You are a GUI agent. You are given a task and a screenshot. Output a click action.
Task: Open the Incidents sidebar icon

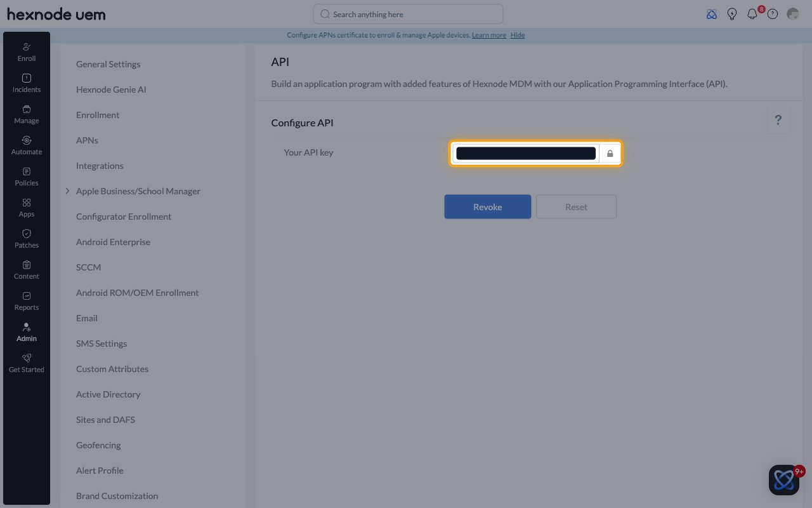[x=27, y=83]
